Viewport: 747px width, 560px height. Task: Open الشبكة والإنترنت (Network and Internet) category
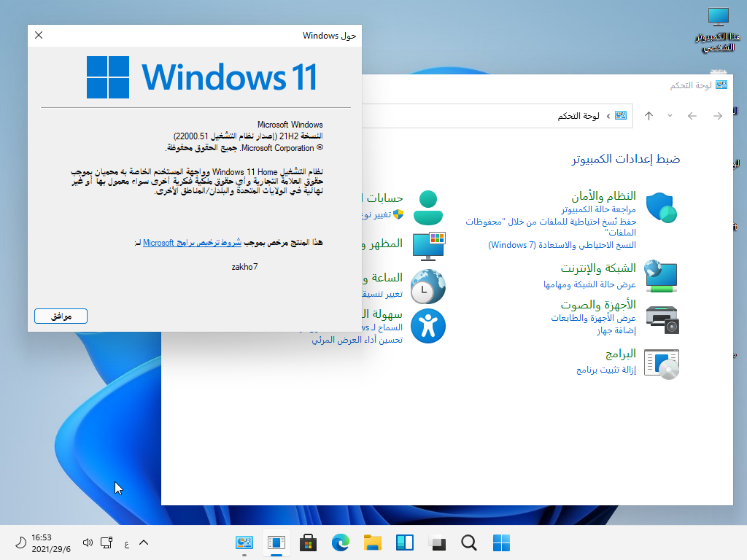(598, 268)
